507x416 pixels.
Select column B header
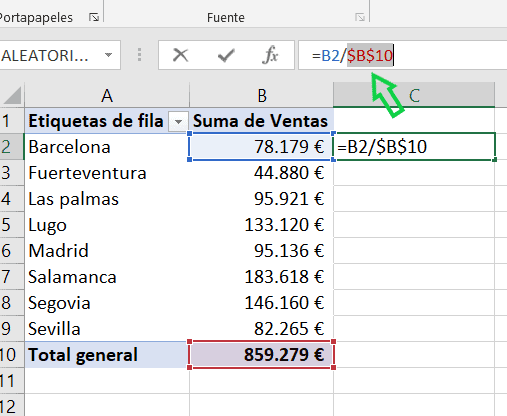click(262, 96)
